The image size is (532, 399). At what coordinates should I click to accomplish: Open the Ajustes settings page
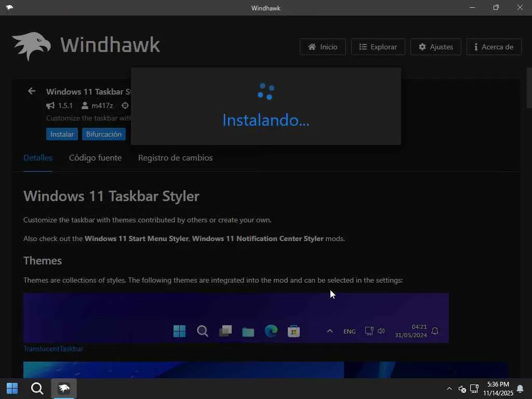436,47
